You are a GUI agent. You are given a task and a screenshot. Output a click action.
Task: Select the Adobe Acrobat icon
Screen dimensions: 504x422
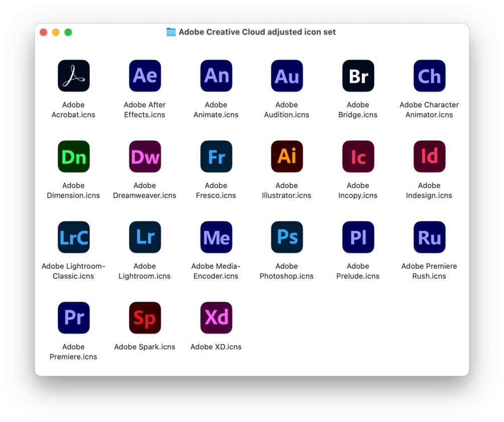[74, 76]
